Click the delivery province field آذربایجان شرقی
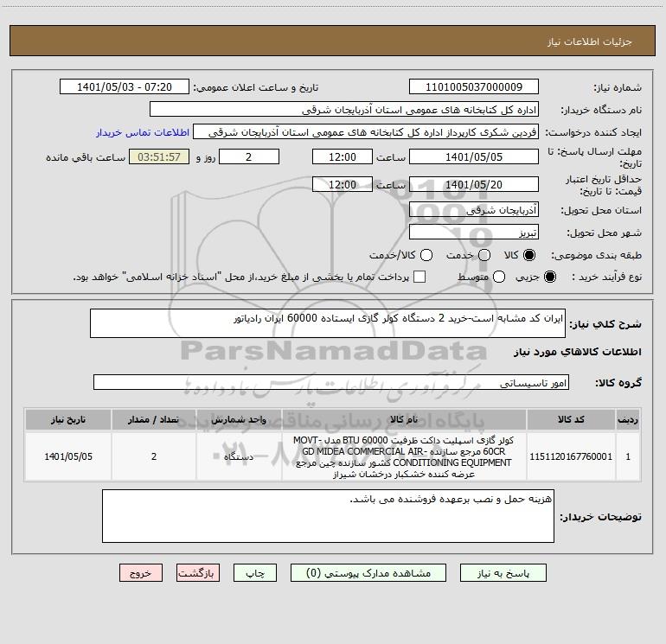This screenshot has height=644, width=666. [x=474, y=209]
